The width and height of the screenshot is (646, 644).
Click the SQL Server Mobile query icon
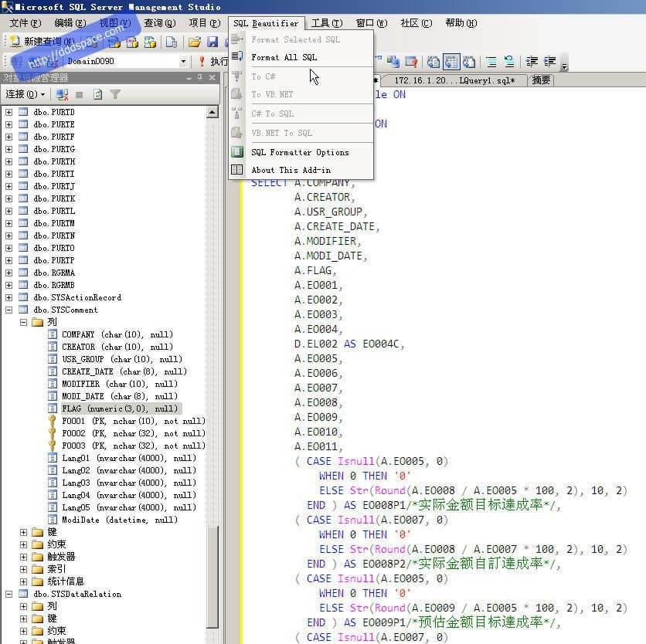(x=171, y=42)
